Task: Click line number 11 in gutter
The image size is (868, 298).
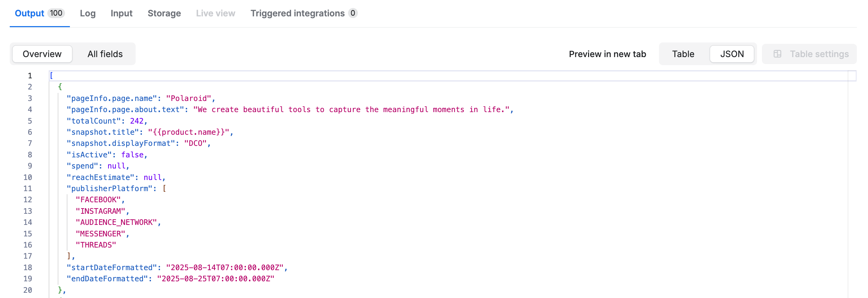Action: click(28, 189)
